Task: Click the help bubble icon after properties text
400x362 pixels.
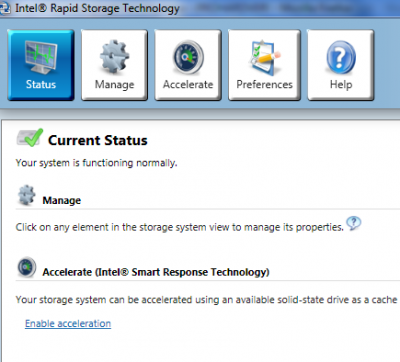Action: 354,223
